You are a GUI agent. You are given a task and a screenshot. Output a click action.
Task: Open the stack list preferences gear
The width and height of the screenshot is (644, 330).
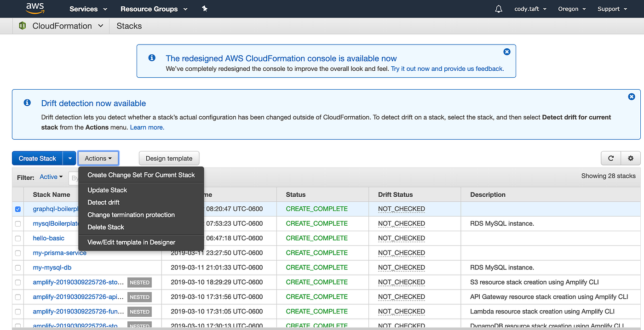[x=631, y=158]
